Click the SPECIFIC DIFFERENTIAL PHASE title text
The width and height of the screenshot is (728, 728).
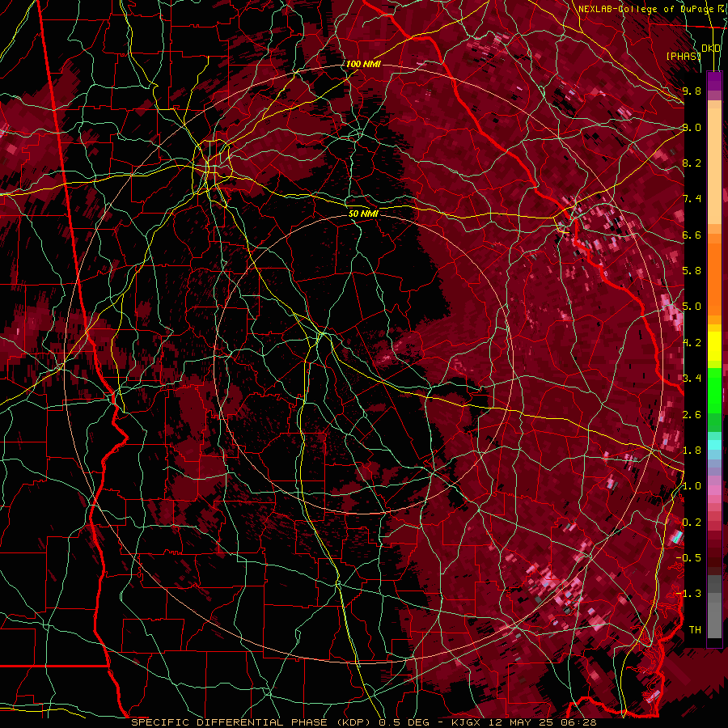(x=230, y=722)
